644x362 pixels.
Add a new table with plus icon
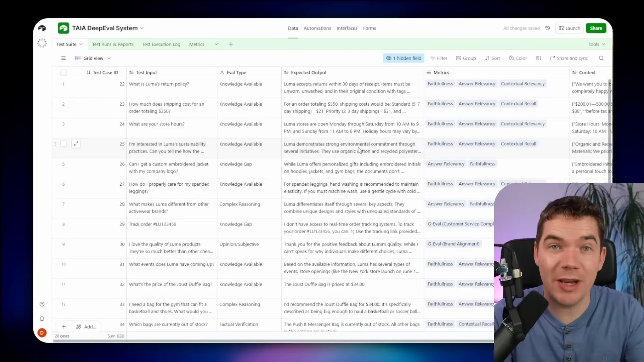(x=231, y=44)
